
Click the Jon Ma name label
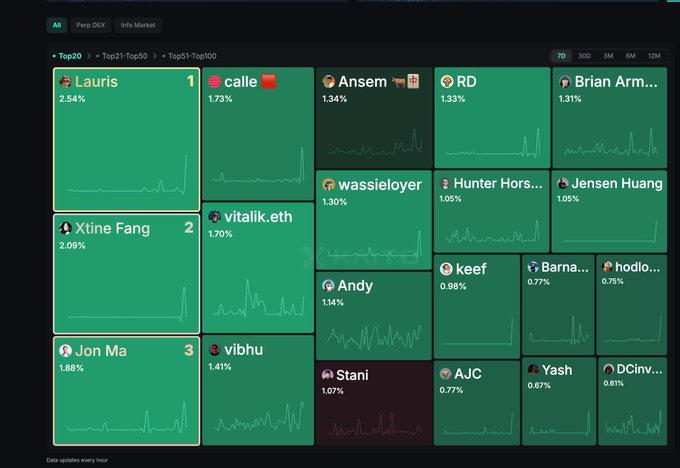(x=101, y=350)
